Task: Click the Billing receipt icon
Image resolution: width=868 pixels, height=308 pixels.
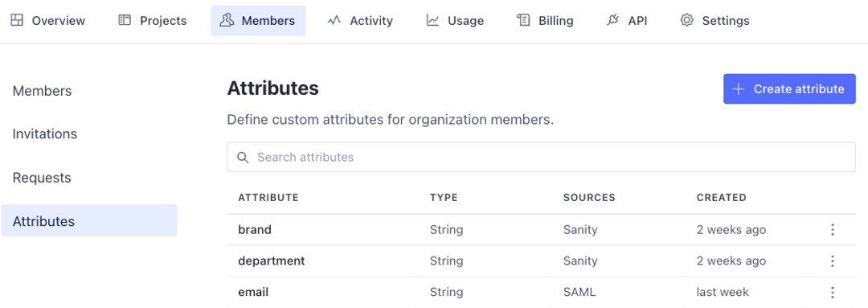Action: [523, 20]
